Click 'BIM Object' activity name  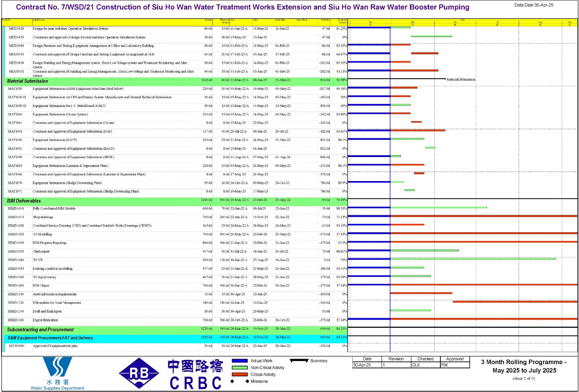(41, 286)
